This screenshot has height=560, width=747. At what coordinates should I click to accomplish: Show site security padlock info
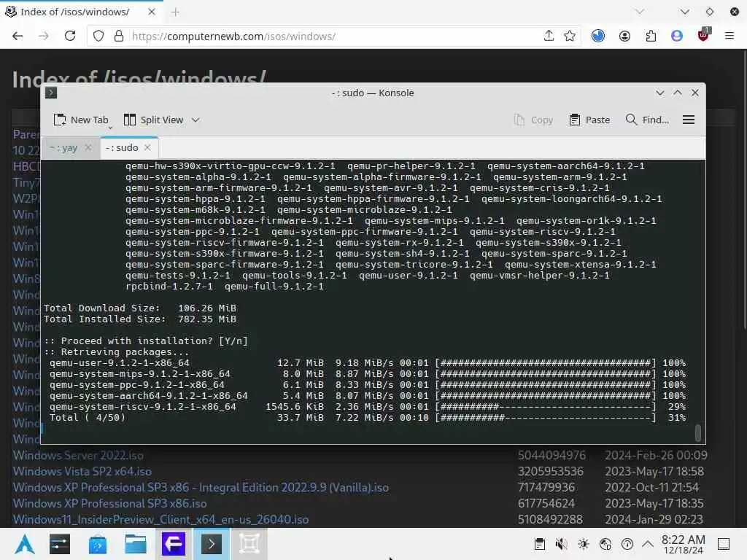pyautogui.click(x=119, y=36)
